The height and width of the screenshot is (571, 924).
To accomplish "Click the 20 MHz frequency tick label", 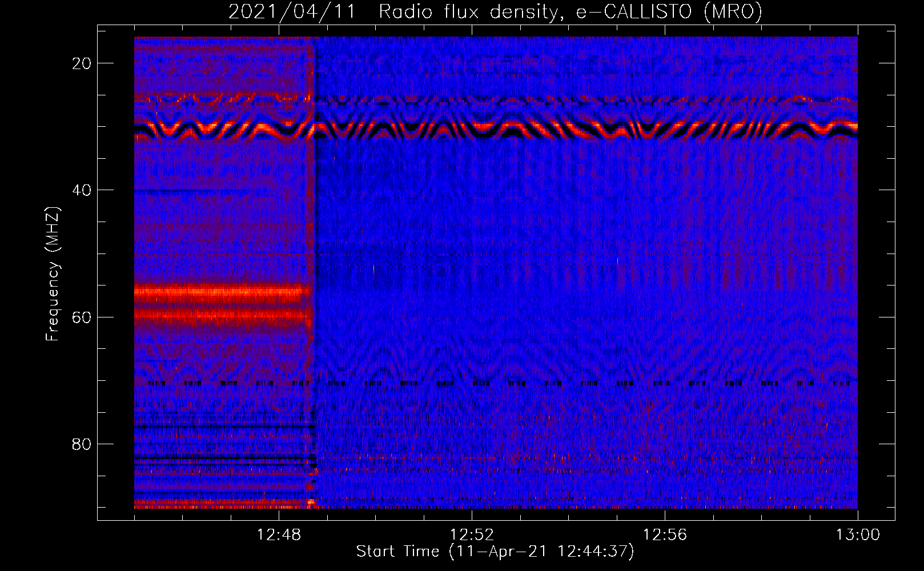I will pyautogui.click(x=82, y=63).
